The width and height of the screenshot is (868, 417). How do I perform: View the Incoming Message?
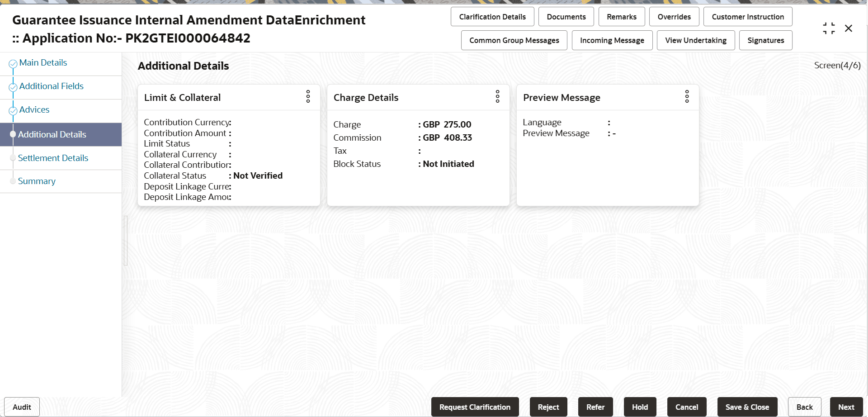tap(612, 40)
